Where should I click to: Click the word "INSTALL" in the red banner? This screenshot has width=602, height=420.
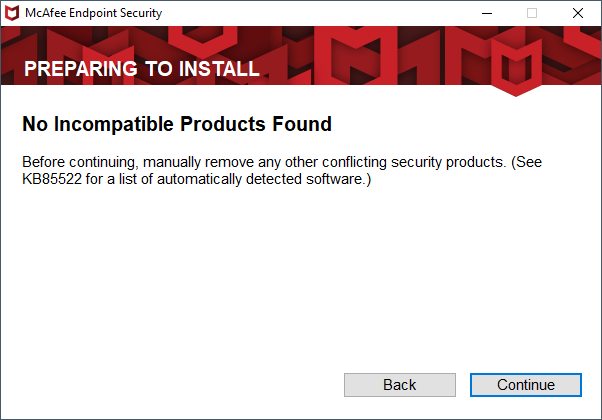219,69
